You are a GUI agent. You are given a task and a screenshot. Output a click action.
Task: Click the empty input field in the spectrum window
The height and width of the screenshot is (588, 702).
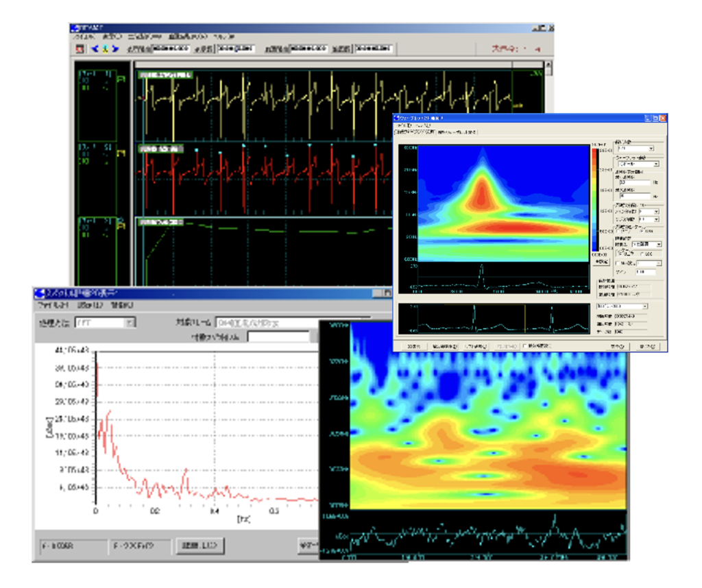pos(278,336)
